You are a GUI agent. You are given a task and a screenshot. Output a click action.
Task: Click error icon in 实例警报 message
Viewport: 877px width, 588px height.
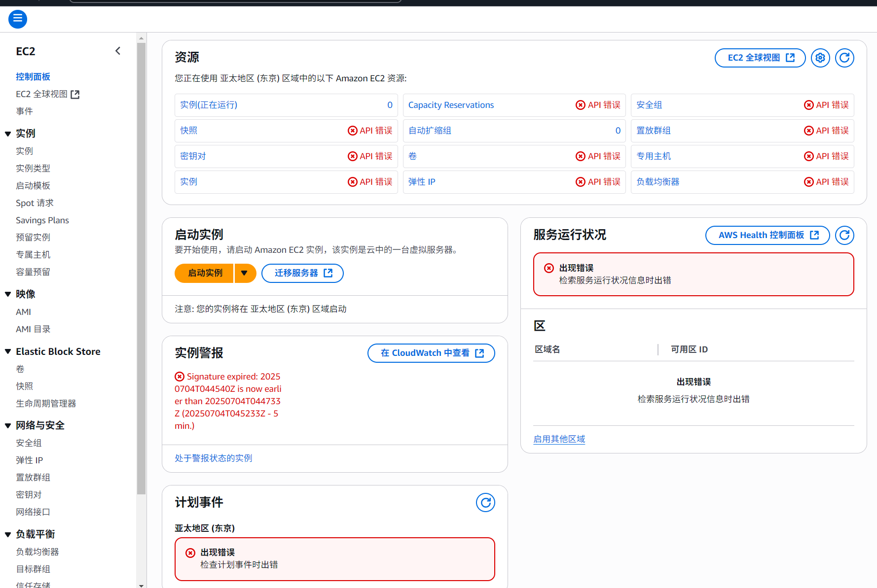pyautogui.click(x=180, y=377)
